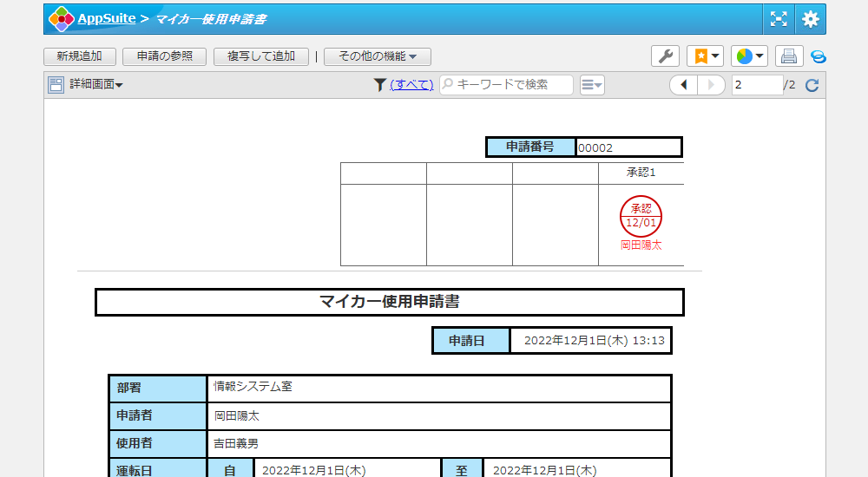The height and width of the screenshot is (477, 868).
Task: Click the AppSuite breadcrumb link
Action: [106, 18]
